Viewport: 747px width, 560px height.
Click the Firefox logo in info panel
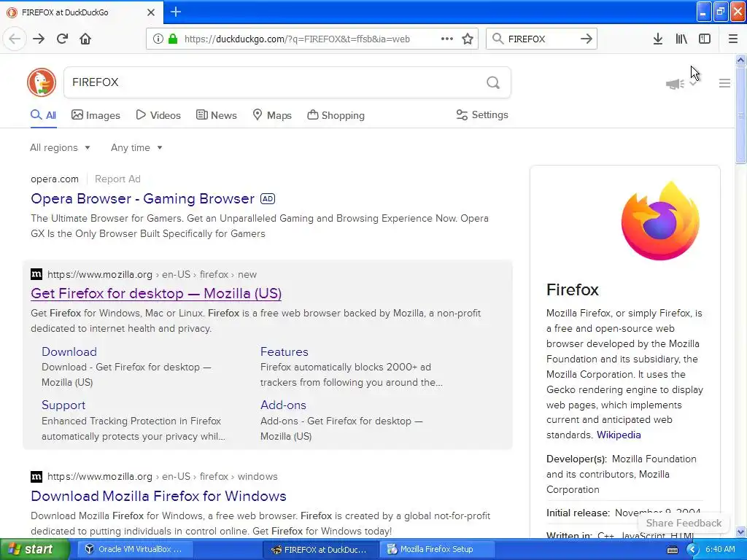pos(659,220)
